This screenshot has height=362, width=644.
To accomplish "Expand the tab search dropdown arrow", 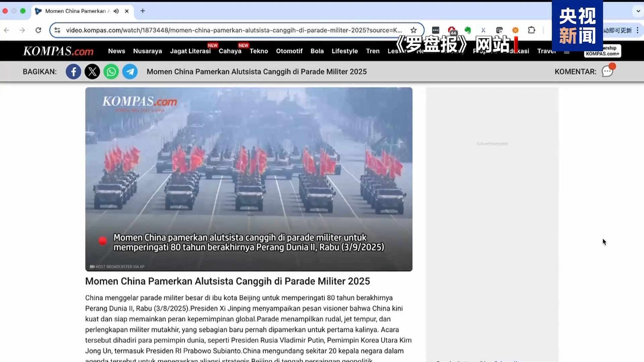I will 638,11.
